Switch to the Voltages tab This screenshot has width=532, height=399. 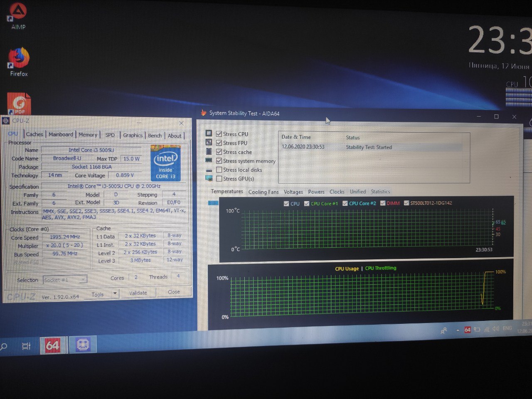pos(293,192)
